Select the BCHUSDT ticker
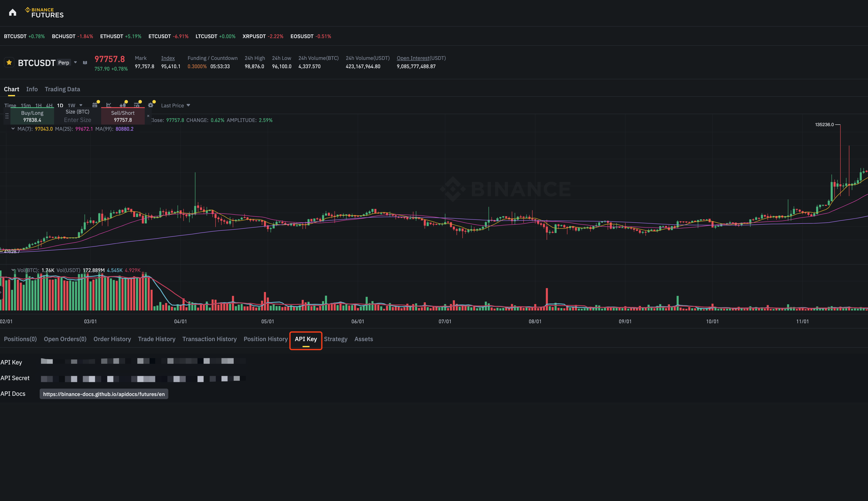The image size is (868, 501). 72,36
